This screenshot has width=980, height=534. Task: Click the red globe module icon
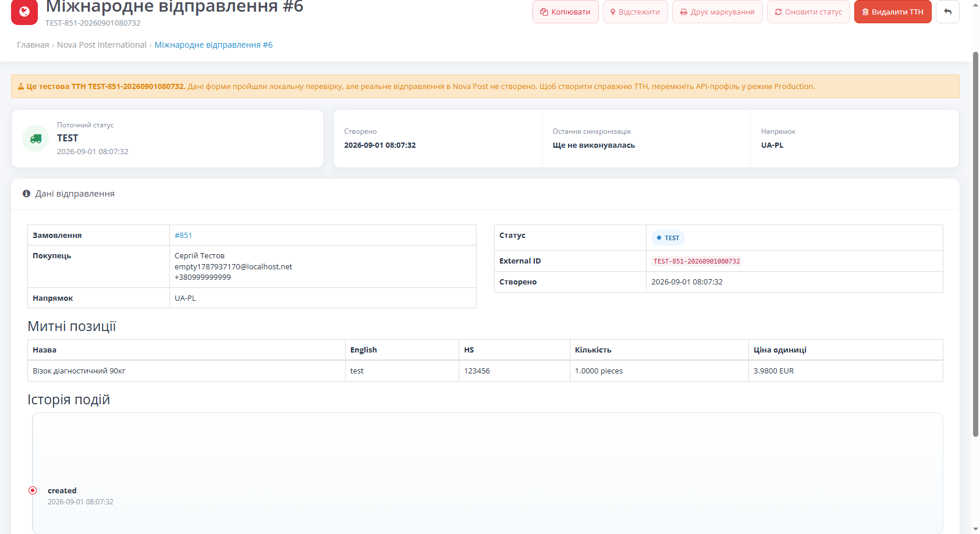pyautogui.click(x=24, y=12)
